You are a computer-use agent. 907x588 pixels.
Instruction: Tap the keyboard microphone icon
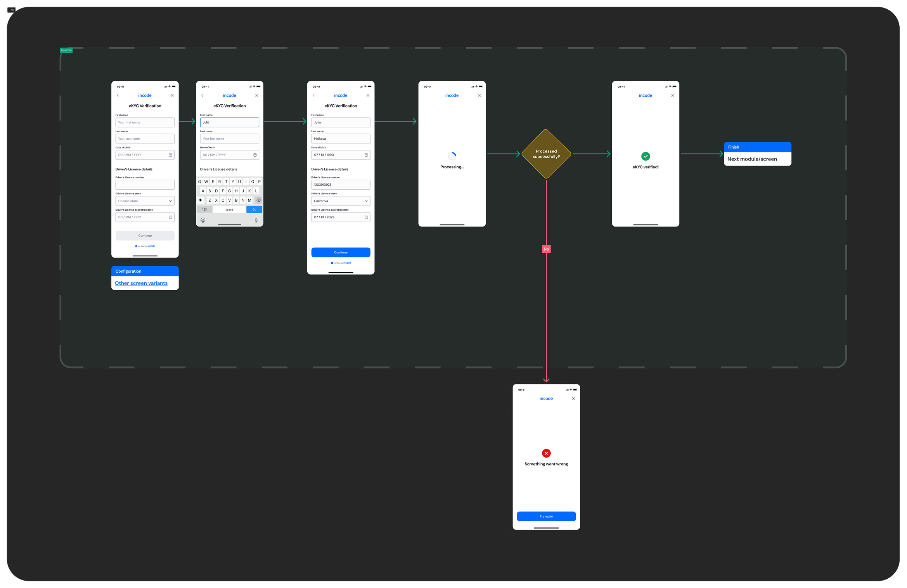(256, 220)
